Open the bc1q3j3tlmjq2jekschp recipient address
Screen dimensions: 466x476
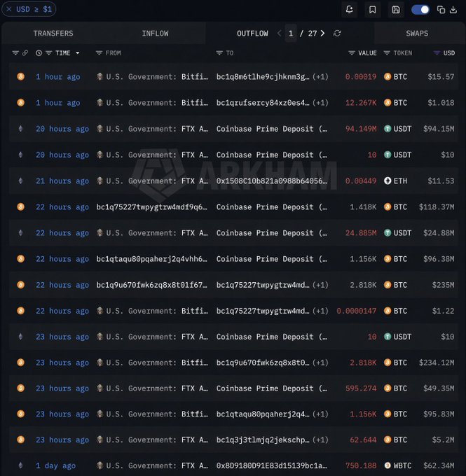263,440
